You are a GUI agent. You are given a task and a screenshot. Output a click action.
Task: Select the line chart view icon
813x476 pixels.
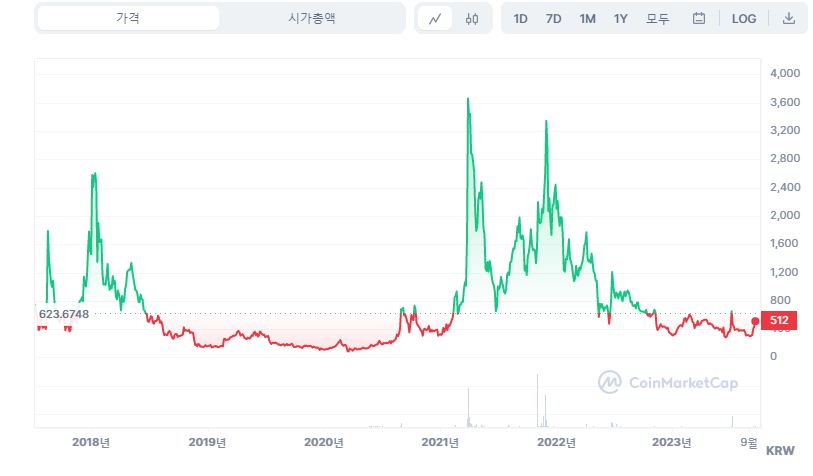[435, 19]
